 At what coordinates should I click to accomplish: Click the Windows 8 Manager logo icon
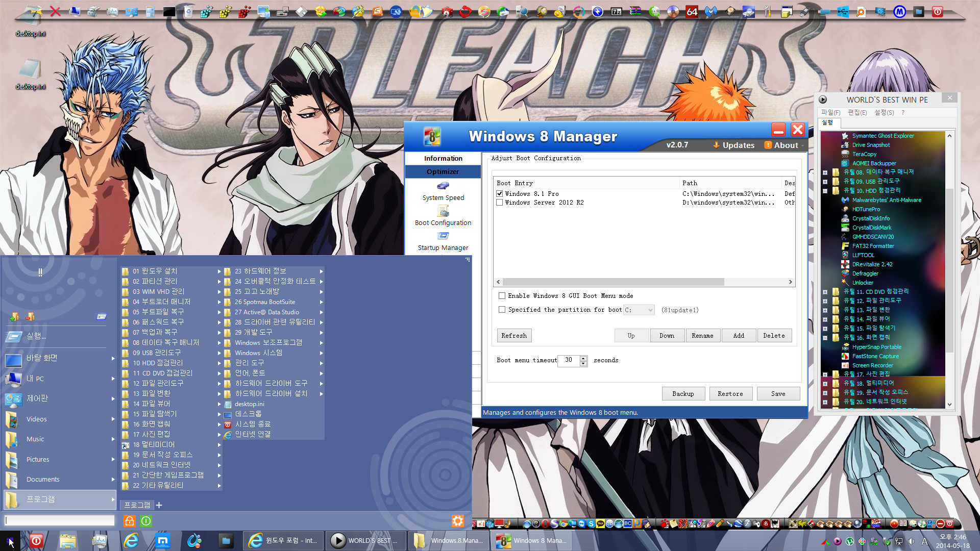coord(432,136)
